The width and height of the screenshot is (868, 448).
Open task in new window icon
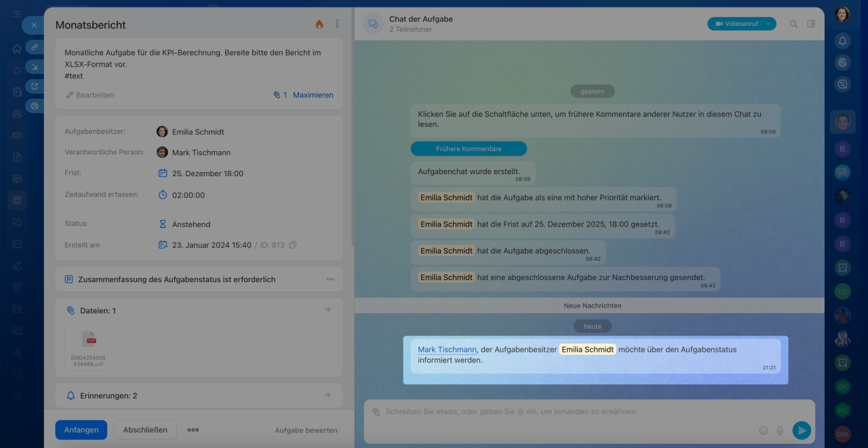(35, 86)
